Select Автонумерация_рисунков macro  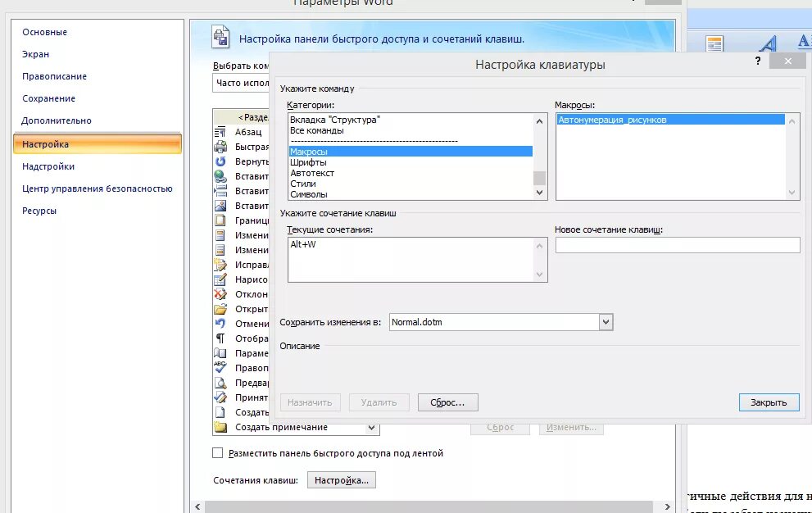click(x=670, y=120)
